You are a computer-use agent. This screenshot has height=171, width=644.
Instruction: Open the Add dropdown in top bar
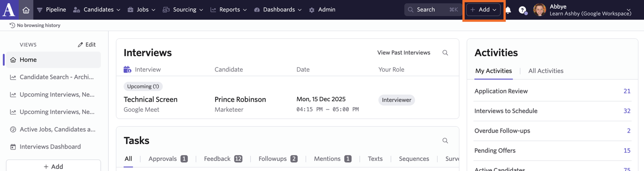pyautogui.click(x=483, y=10)
